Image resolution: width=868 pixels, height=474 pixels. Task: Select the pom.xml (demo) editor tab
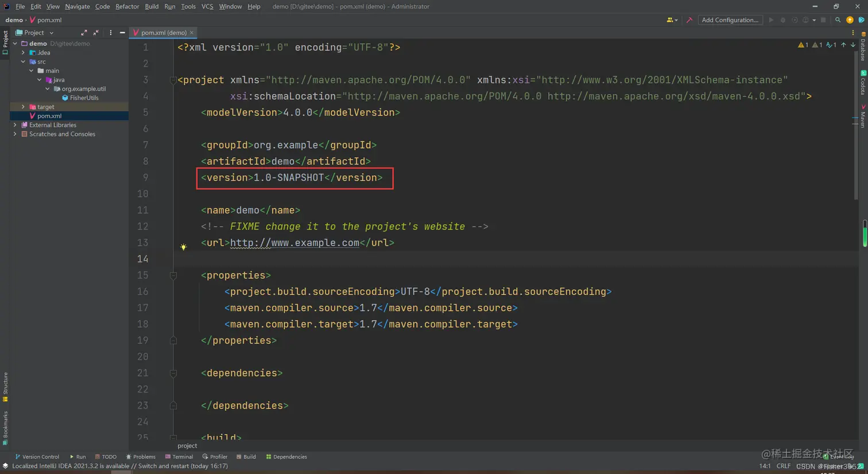(x=164, y=33)
